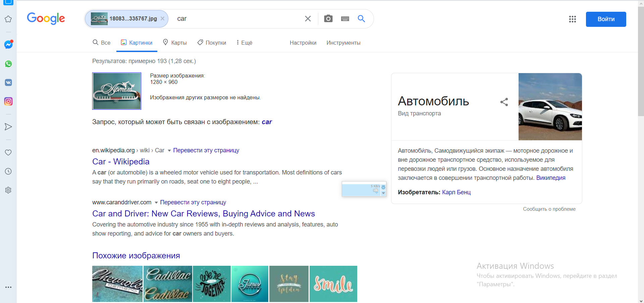The height and width of the screenshot is (303, 644).
Task: Open Настройки menu
Action: point(303,43)
